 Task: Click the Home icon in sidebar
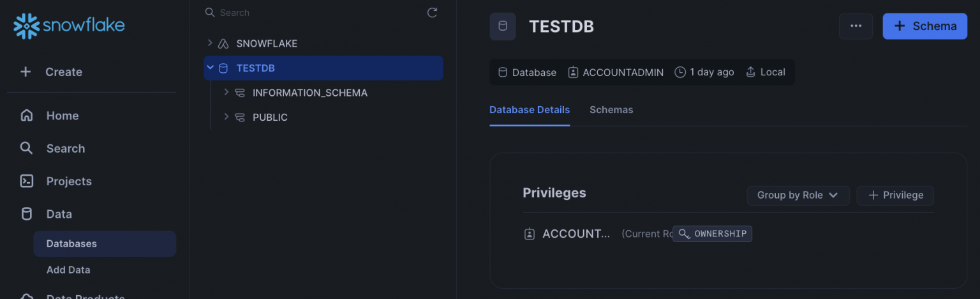click(x=26, y=116)
